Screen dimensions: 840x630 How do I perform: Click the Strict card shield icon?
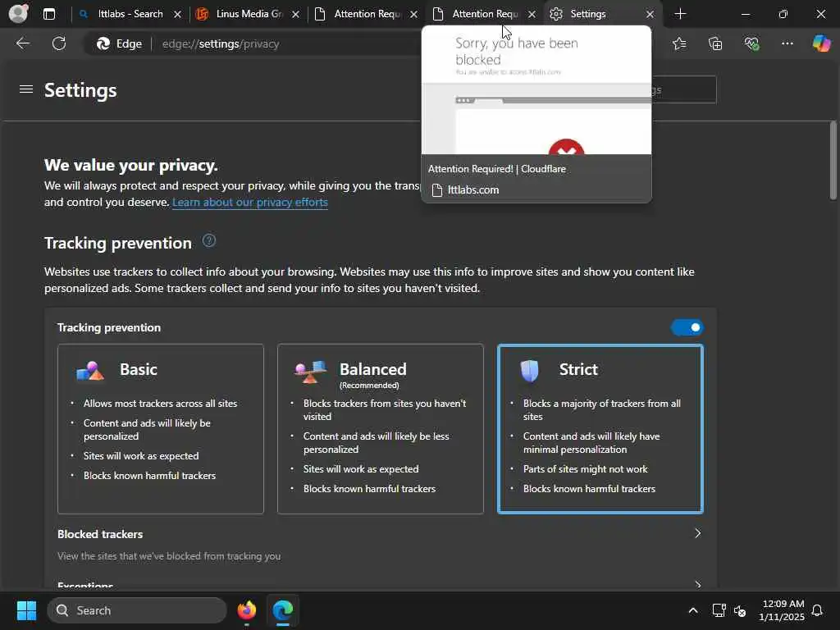[529, 371]
